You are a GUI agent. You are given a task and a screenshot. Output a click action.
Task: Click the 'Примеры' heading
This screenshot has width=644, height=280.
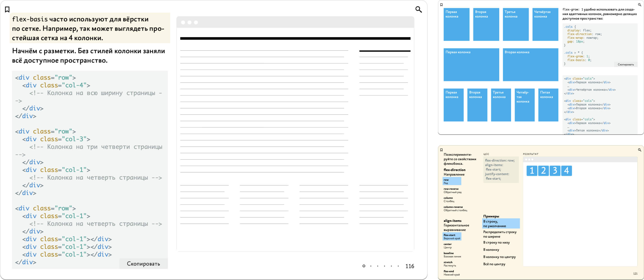pos(491,216)
